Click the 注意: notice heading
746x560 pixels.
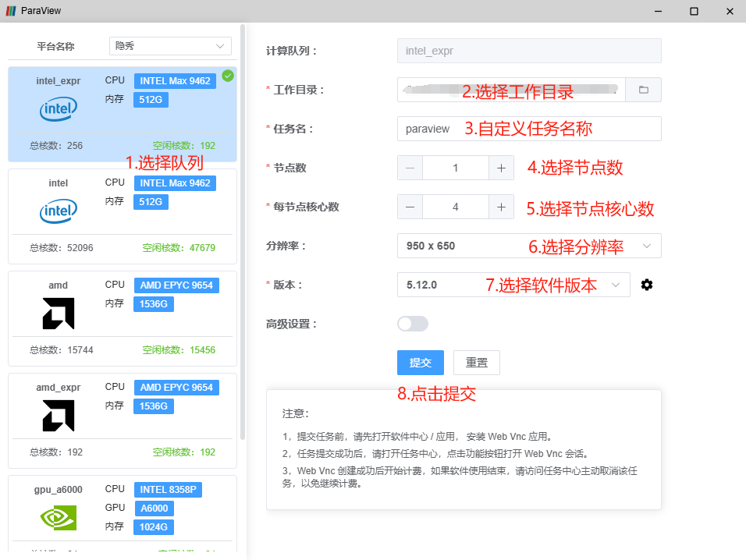pyautogui.click(x=296, y=413)
